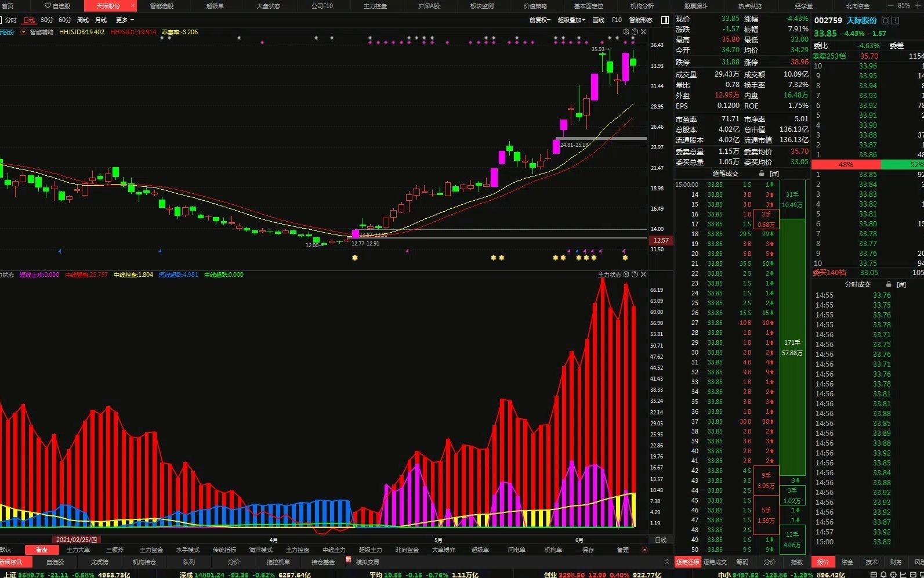
Task: Open the 龙虎榜 bottom tab
Action: click(x=99, y=562)
